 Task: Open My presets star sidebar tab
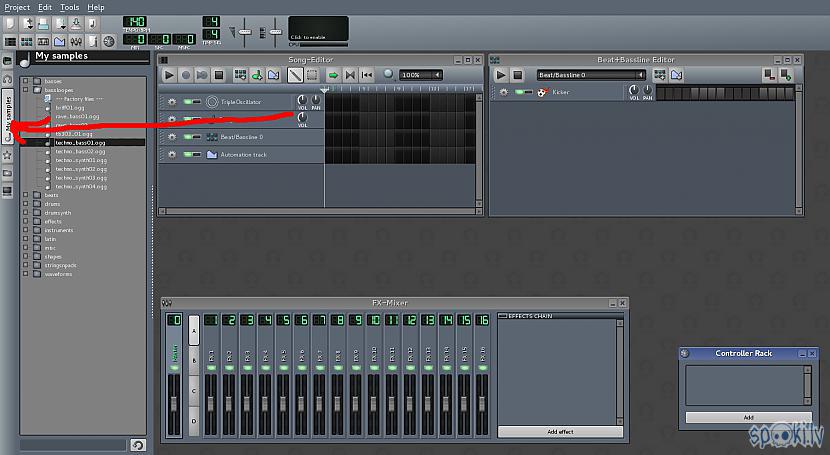(7, 155)
